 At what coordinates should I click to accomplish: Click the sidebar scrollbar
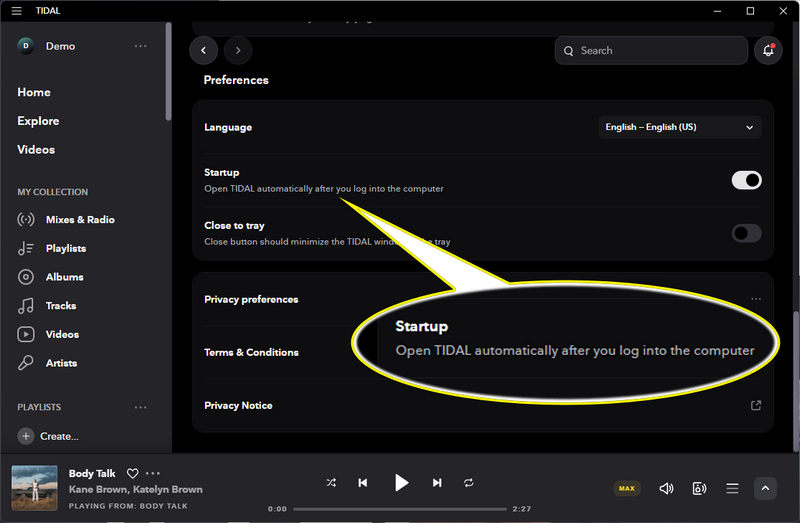[168, 71]
